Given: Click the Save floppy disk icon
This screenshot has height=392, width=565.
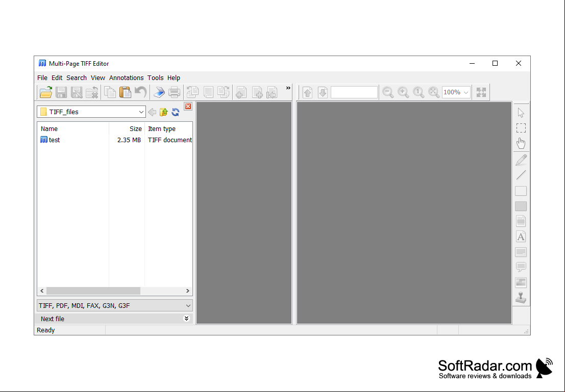Looking at the screenshot, I should point(61,92).
